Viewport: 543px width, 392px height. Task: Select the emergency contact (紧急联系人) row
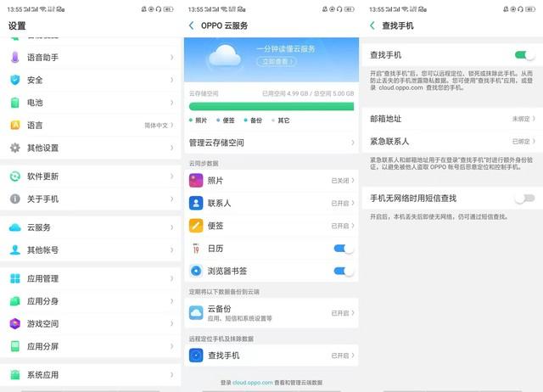click(452, 142)
